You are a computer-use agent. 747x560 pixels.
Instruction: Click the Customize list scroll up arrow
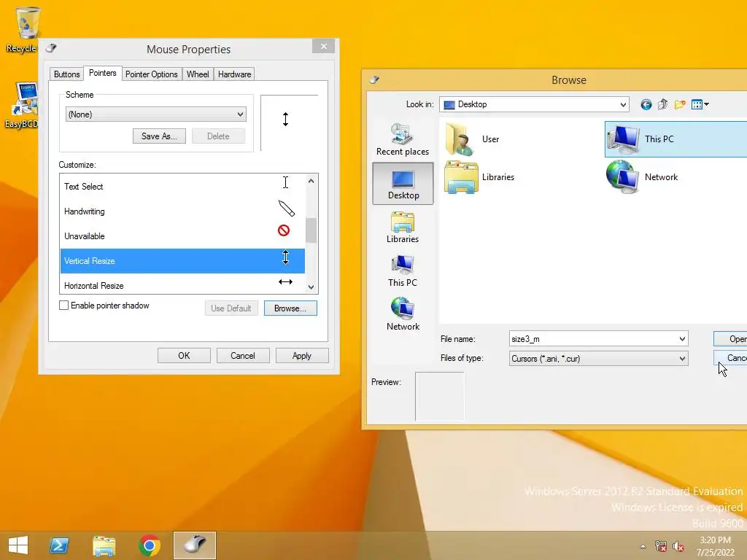(311, 181)
